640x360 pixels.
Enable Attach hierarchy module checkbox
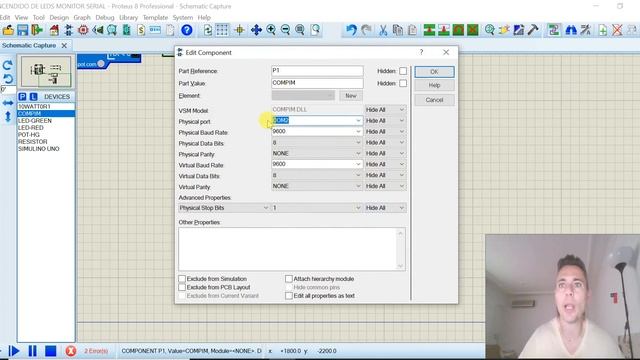point(289,279)
